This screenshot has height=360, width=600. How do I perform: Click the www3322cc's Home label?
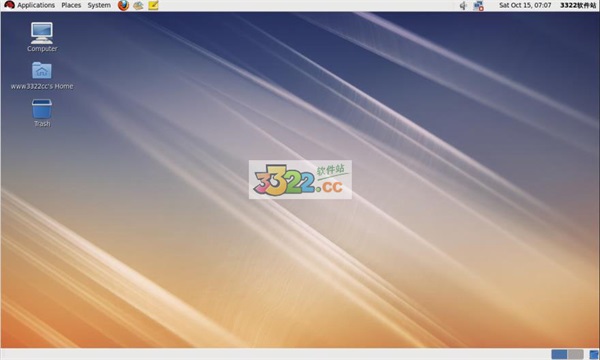click(42, 86)
